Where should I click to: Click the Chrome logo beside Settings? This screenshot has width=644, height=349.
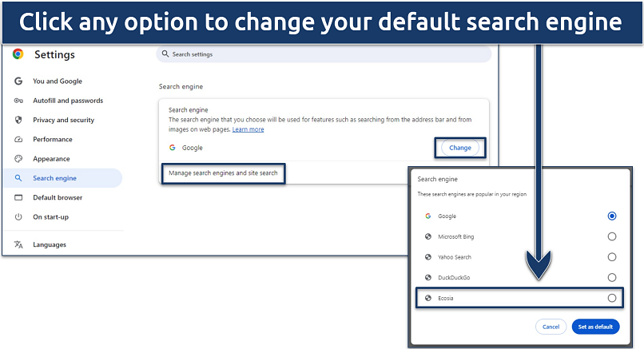[18, 55]
